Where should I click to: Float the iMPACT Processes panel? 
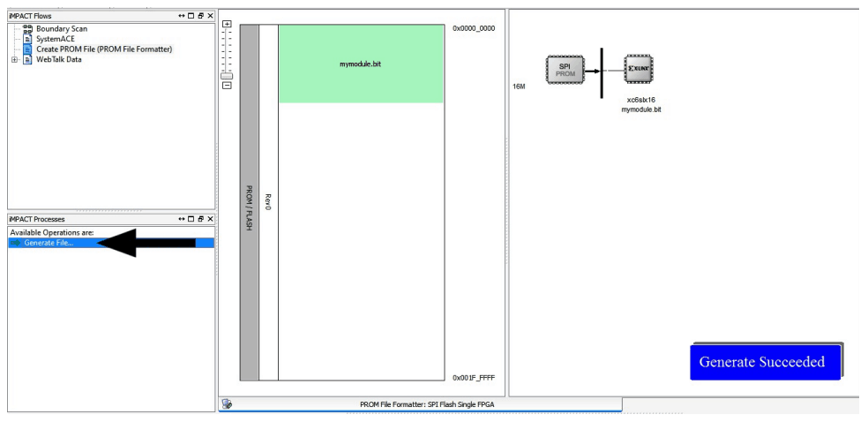200,218
